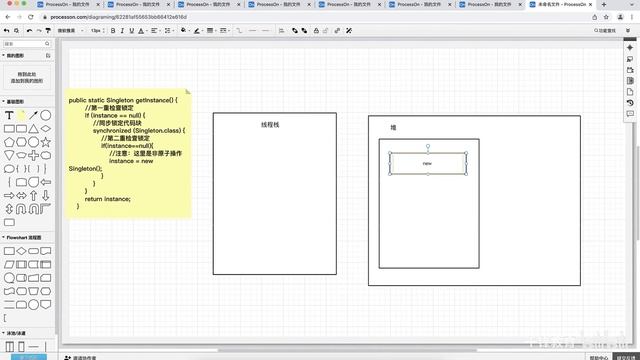Viewport: 640px width, 360px height.
Task: Select the Cross shape in basic shapes
Action: (33, 156)
